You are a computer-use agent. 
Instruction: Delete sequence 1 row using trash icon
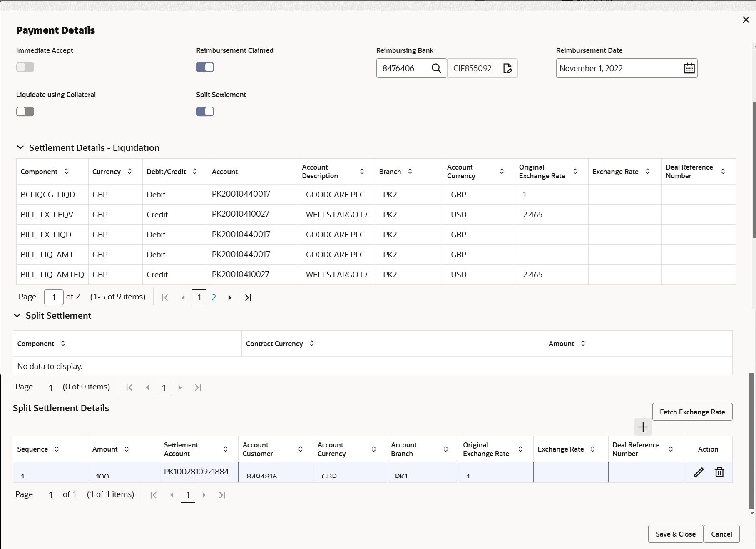click(x=719, y=472)
